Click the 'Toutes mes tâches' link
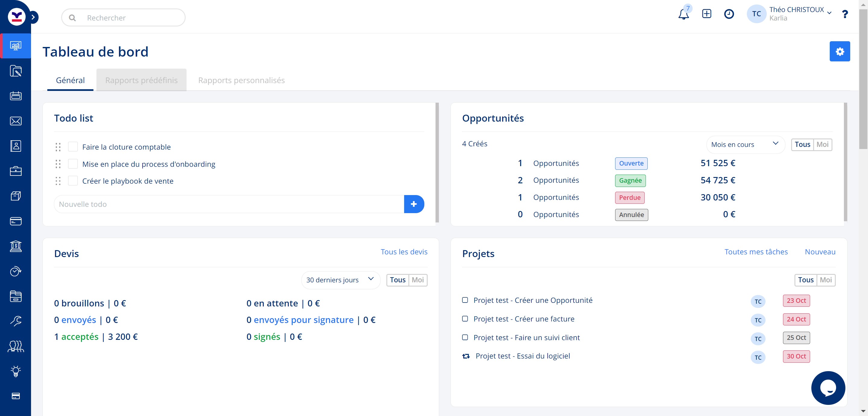The height and width of the screenshot is (416, 868). [756, 252]
